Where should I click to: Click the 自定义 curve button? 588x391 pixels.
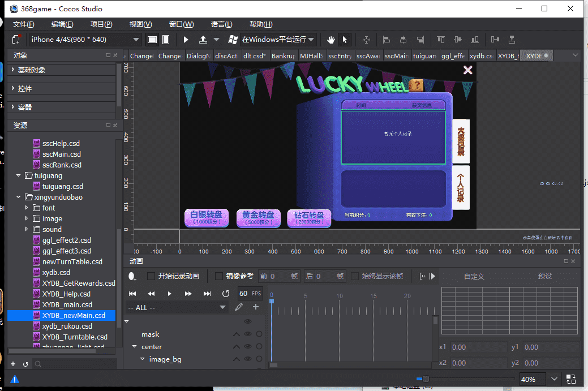point(474,276)
